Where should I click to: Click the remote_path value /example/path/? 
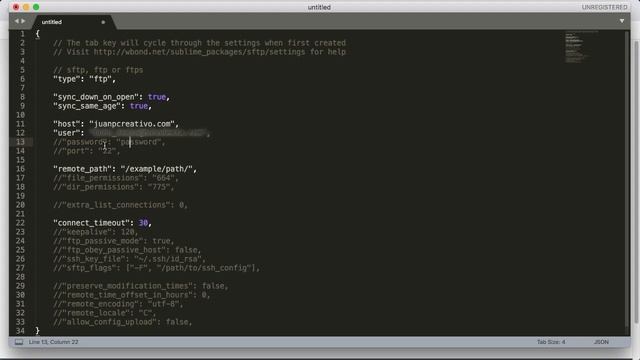[x=157, y=169]
